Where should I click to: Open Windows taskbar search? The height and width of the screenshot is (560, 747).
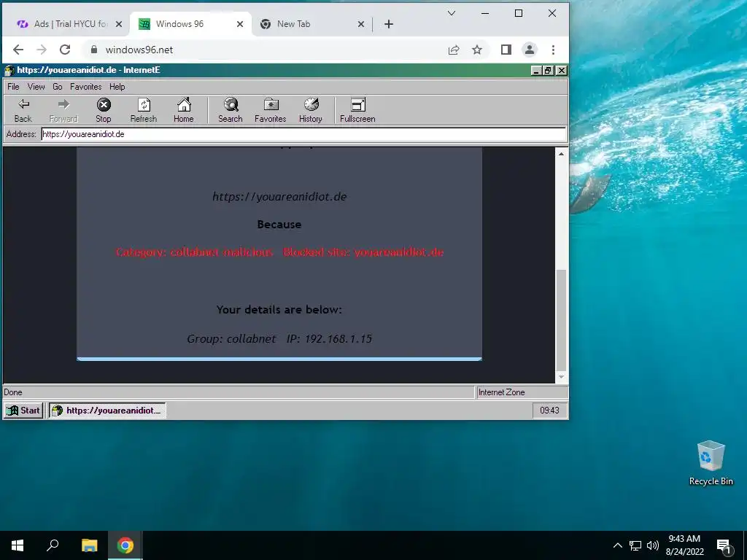53,545
